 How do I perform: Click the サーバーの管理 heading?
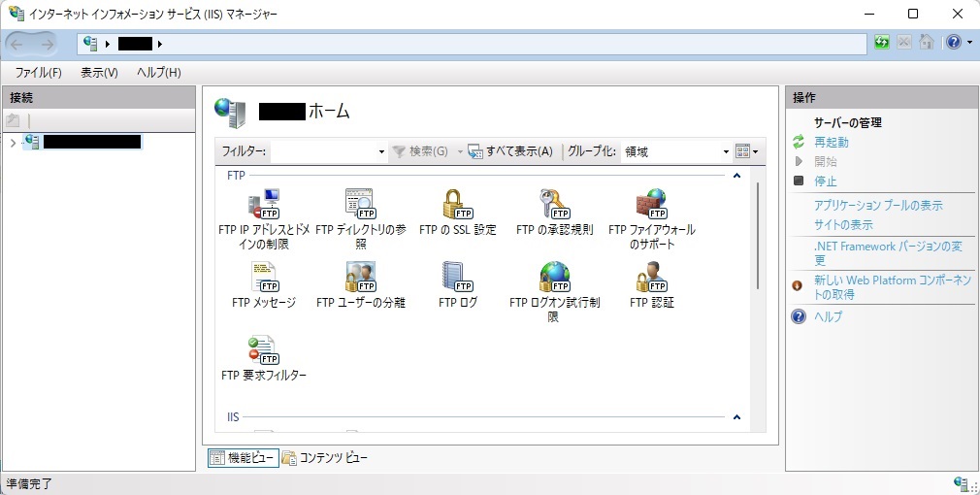(x=847, y=123)
